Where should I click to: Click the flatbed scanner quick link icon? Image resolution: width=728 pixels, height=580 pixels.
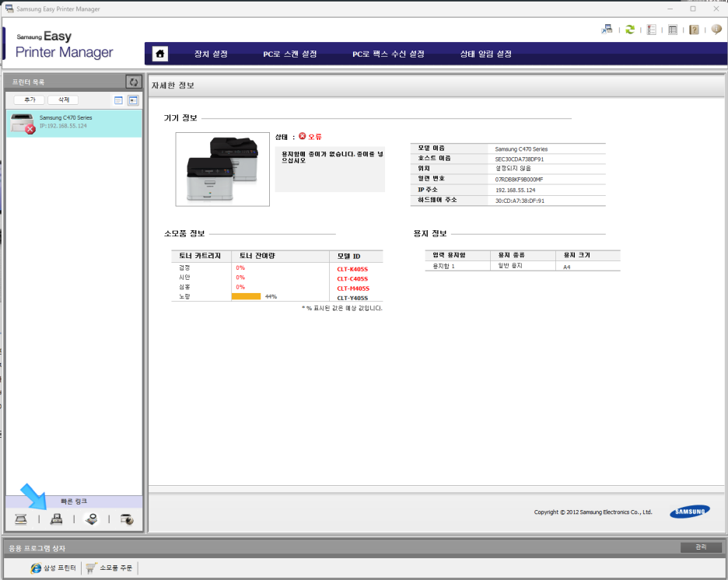[x=21, y=519]
